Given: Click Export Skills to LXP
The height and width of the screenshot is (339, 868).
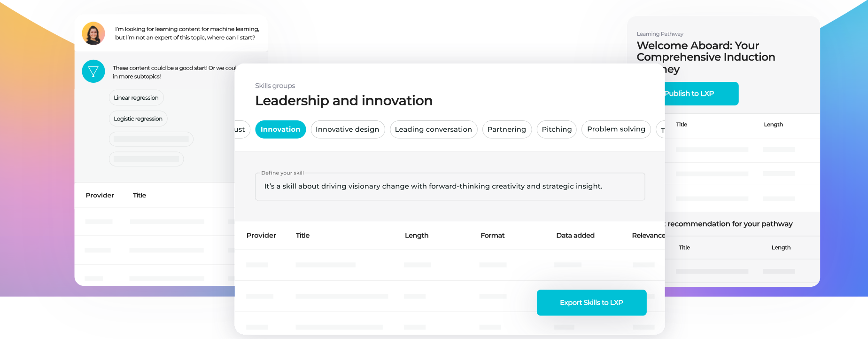Looking at the screenshot, I should click(591, 302).
